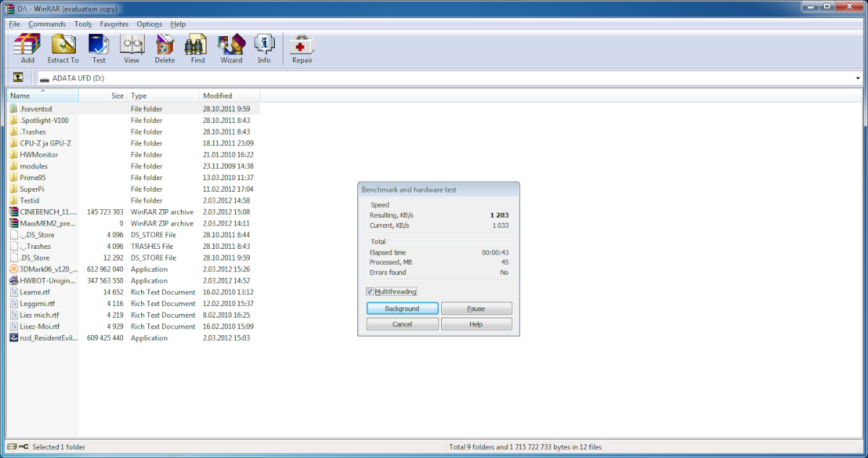Sort by the Modified column header
The width and height of the screenshot is (868, 458).
pyautogui.click(x=229, y=96)
